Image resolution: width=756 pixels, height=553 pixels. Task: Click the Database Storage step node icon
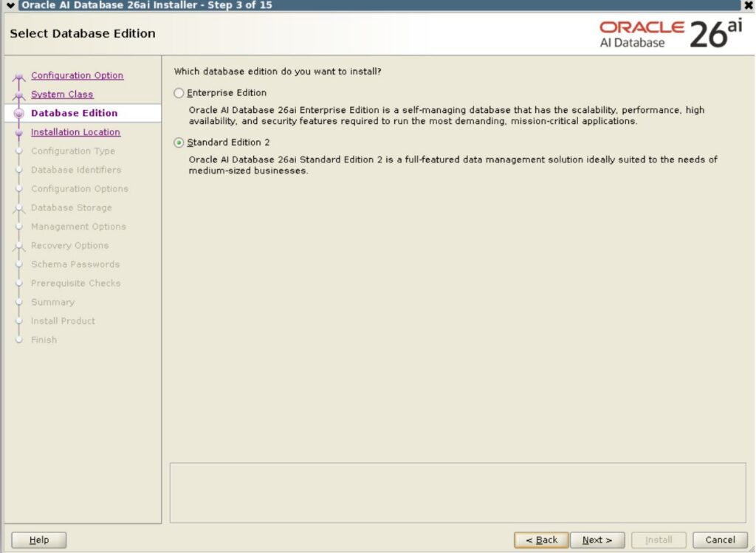(x=18, y=208)
